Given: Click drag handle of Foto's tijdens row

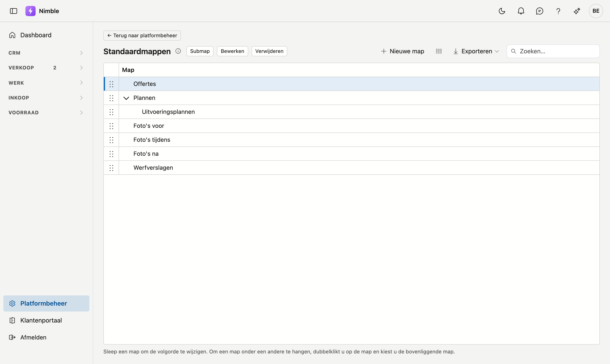Looking at the screenshot, I should pos(111,140).
